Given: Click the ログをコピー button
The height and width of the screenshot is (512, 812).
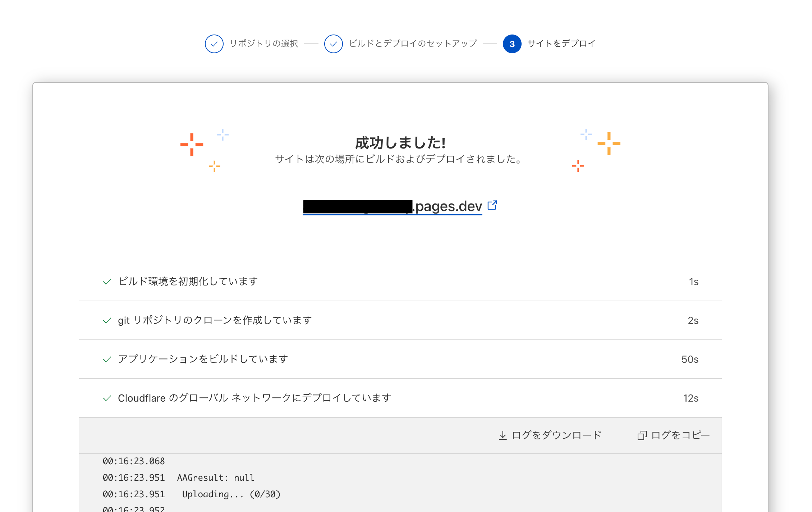Looking at the screenshot, I should 674,435.
